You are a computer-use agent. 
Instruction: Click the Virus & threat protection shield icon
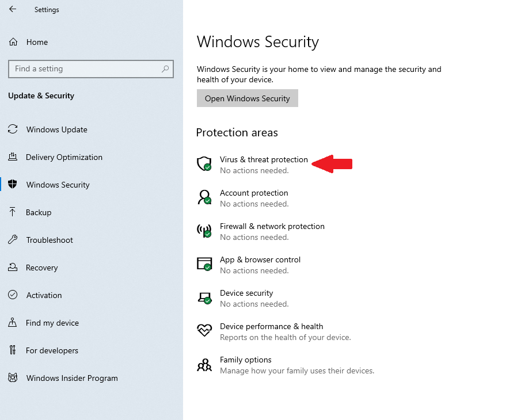(204, 164)
